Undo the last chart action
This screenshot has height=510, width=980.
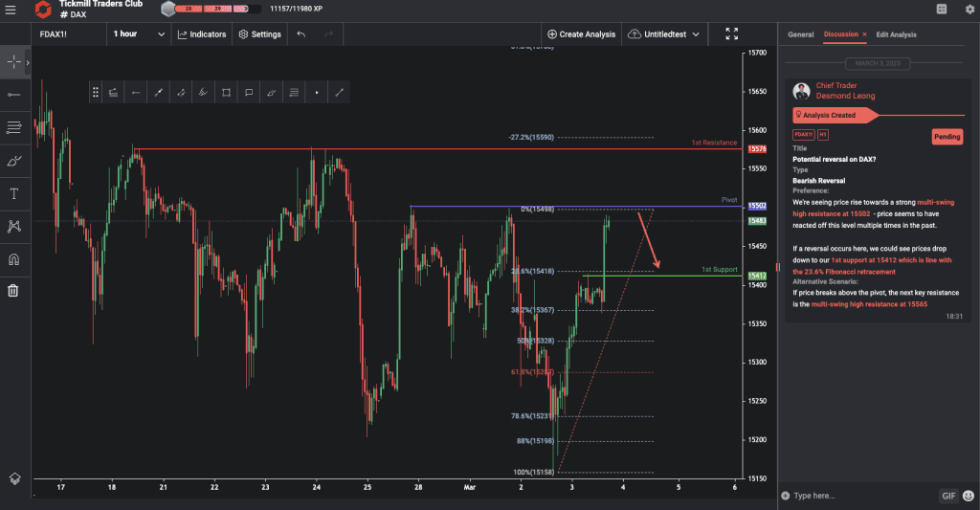301,34
